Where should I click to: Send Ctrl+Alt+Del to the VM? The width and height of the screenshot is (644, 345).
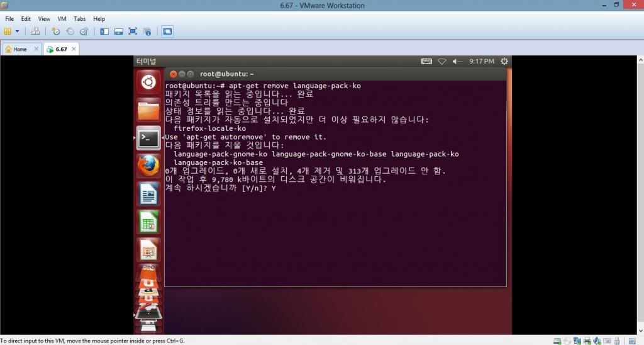point(35,31)
